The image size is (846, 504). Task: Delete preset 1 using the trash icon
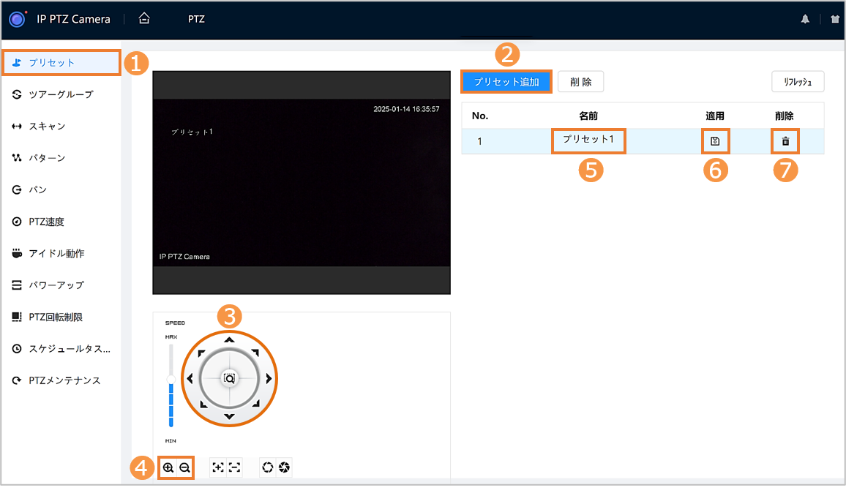[x=785, y=141]
